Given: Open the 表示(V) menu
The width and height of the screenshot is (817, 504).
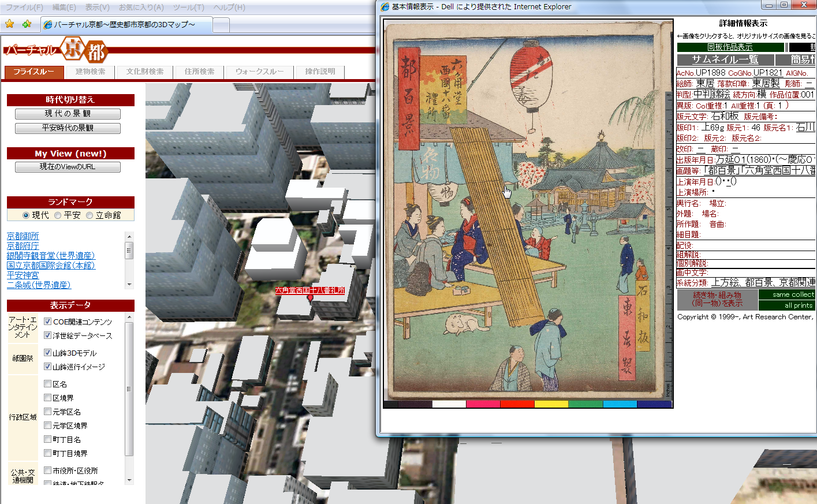Looking at the screenshot, I should (x=97, y=8).
